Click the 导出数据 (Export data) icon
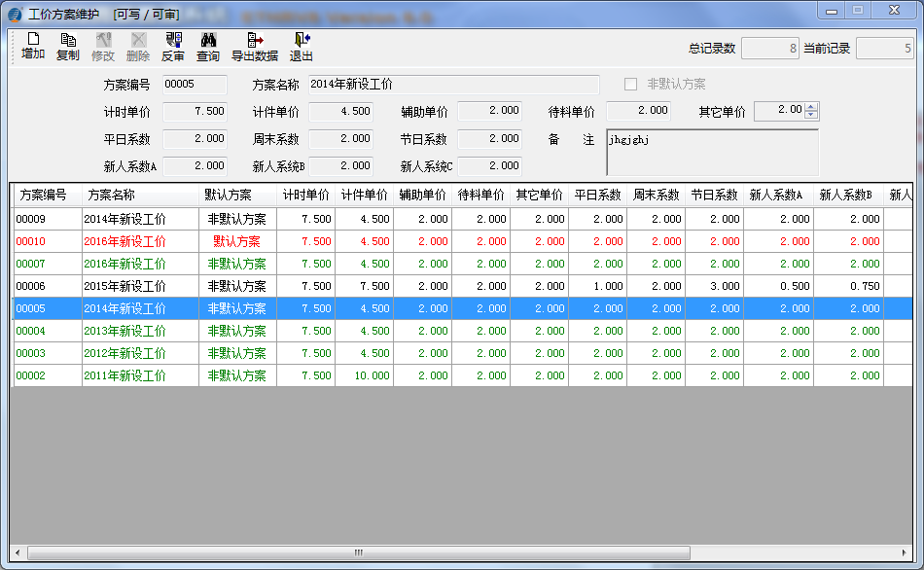The width and height of the screenshot is (924, 570). pos(255,45)
